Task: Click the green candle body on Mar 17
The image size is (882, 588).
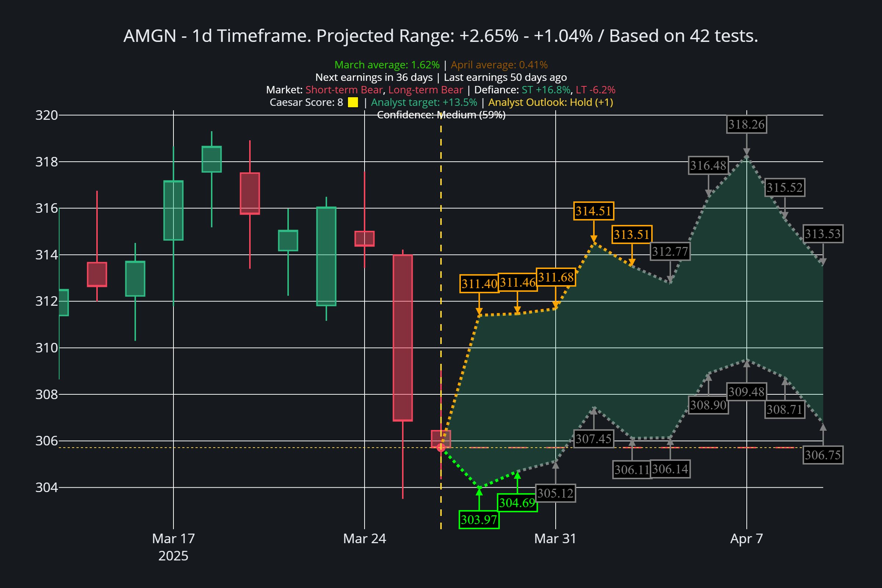Action: [x=173, y=210]
